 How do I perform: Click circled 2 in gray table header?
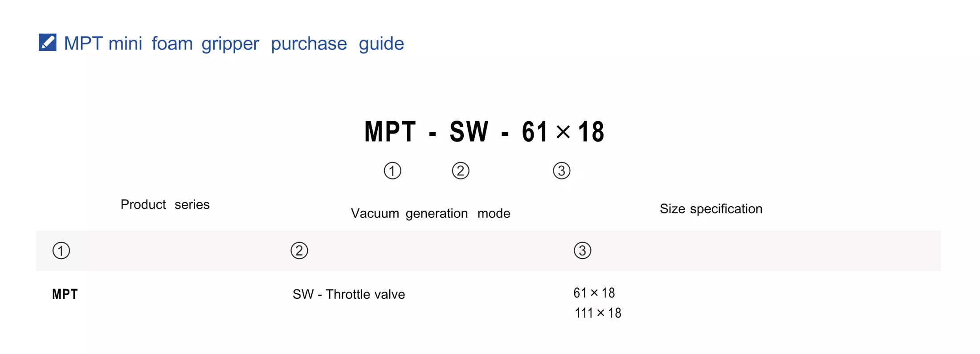[x=299, y=250]
